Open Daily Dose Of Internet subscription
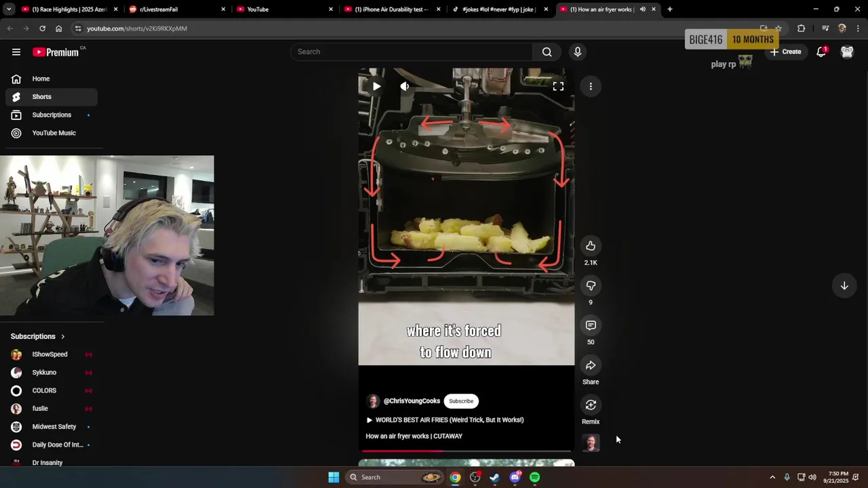Screen dimensions: 868x488 (x=52, y=445)
